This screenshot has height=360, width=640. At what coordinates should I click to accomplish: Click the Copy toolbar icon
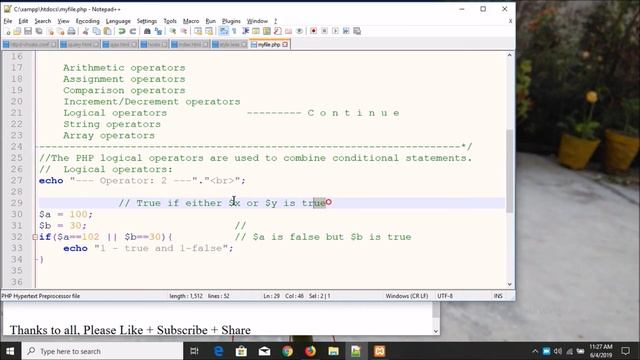click(96, 31)
